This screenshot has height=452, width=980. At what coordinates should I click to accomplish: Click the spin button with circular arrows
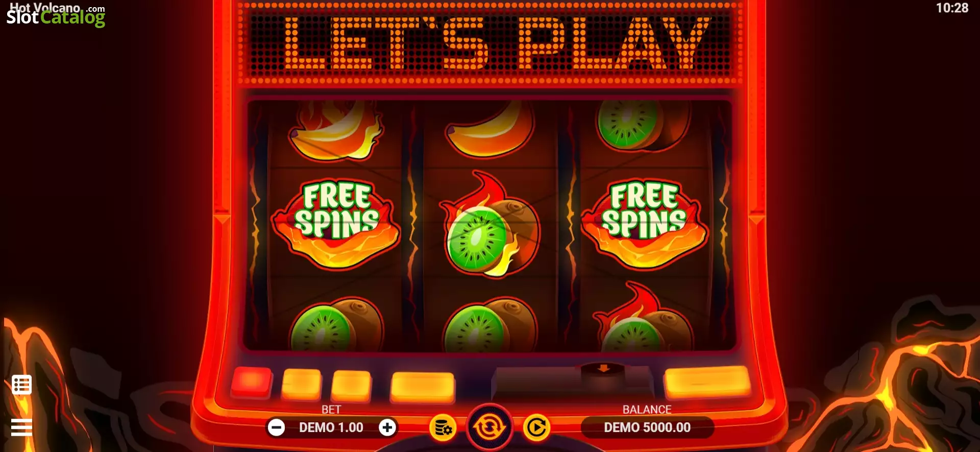click(489, 427)
